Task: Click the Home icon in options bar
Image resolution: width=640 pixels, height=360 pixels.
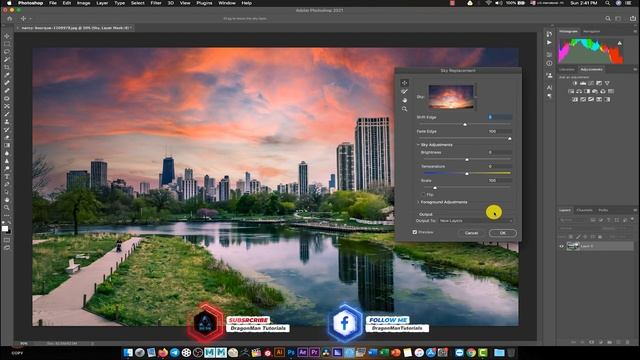Action: [x=9, y=18]
